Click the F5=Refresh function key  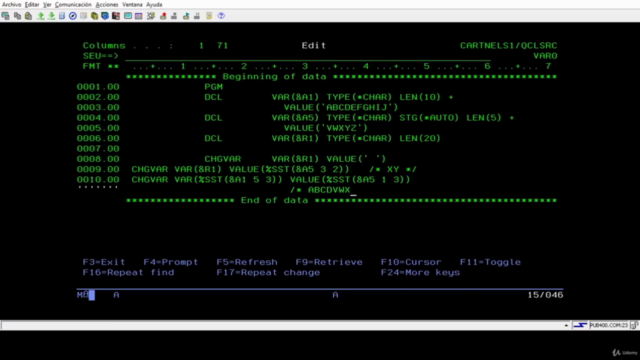[247, 262]
